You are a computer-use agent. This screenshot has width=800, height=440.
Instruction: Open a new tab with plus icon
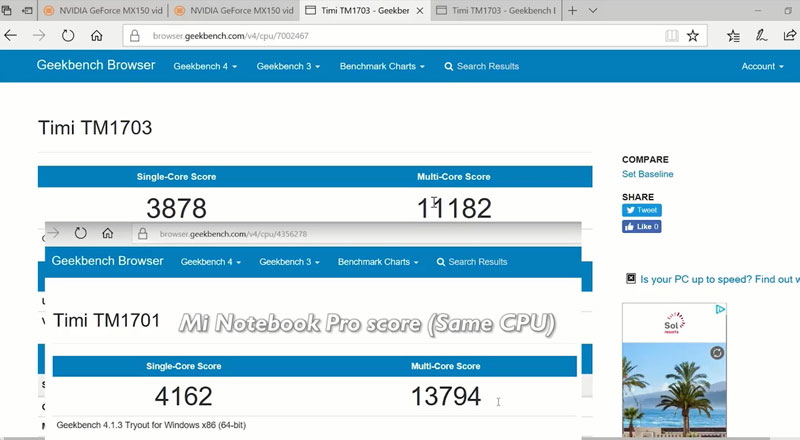click(572, 10)
